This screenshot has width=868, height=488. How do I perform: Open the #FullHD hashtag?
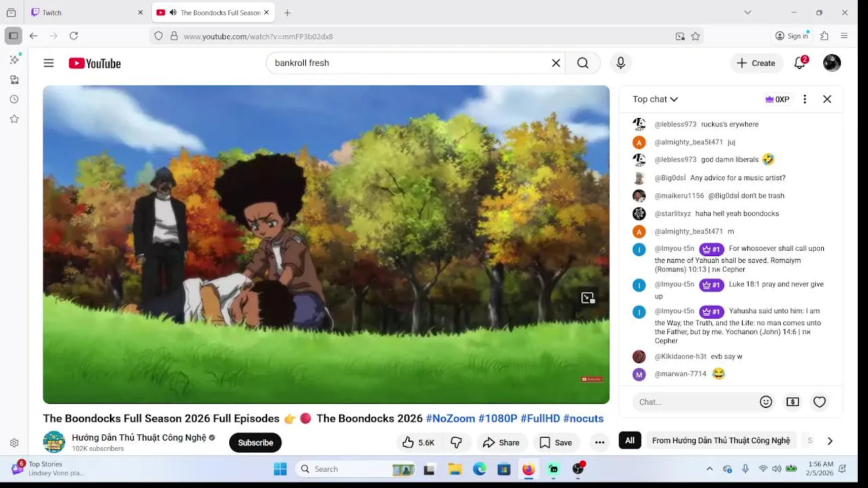pos(540,418)
